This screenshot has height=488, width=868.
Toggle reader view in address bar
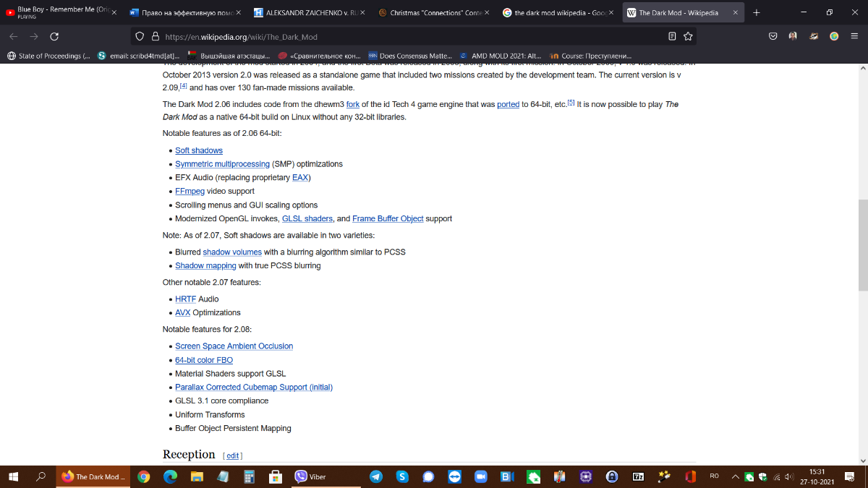point(672,36)
